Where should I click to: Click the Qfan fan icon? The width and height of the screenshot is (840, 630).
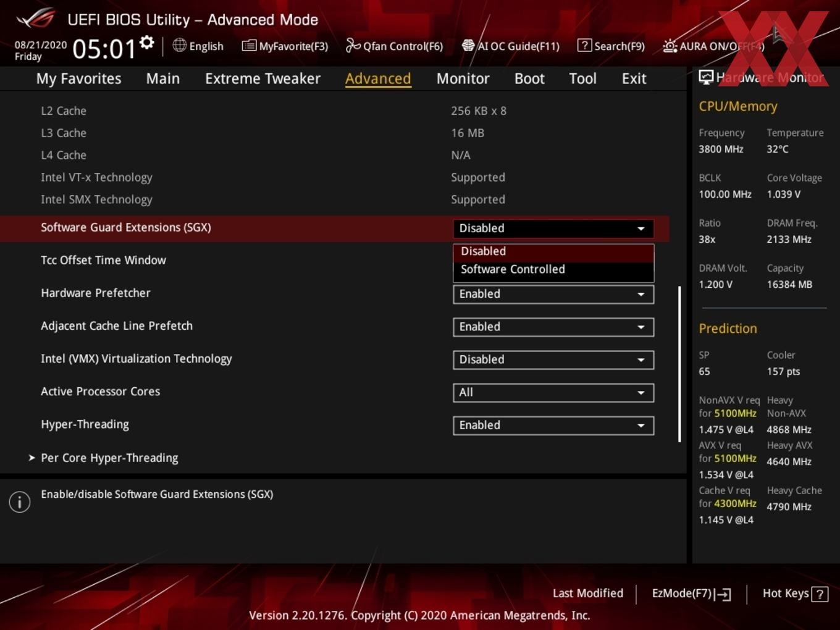[353, 45]
